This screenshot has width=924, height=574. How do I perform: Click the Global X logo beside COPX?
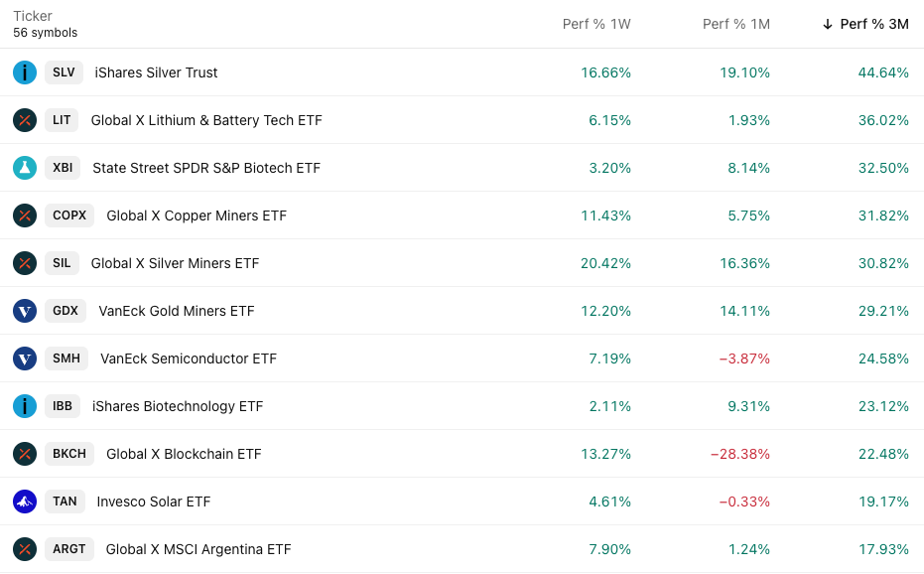pos(25,215)
